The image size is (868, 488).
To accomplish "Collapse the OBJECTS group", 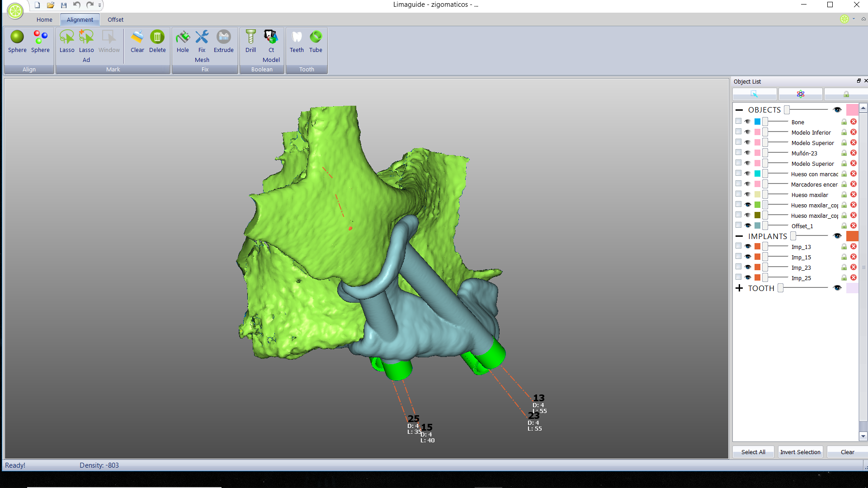I will pos(739,110).
